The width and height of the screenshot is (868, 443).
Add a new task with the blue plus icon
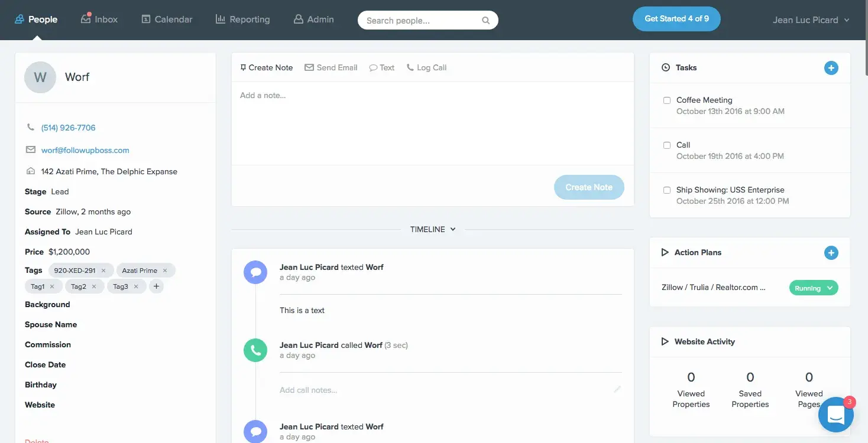coord(831,67)
